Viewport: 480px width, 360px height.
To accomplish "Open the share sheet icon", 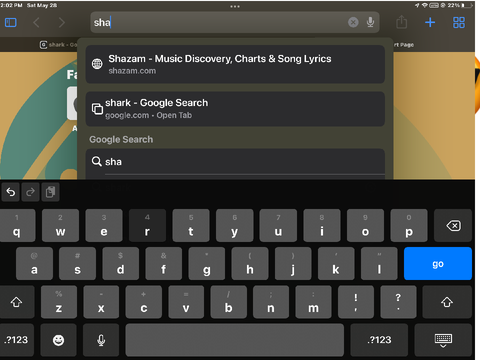I will coord(402,22).
